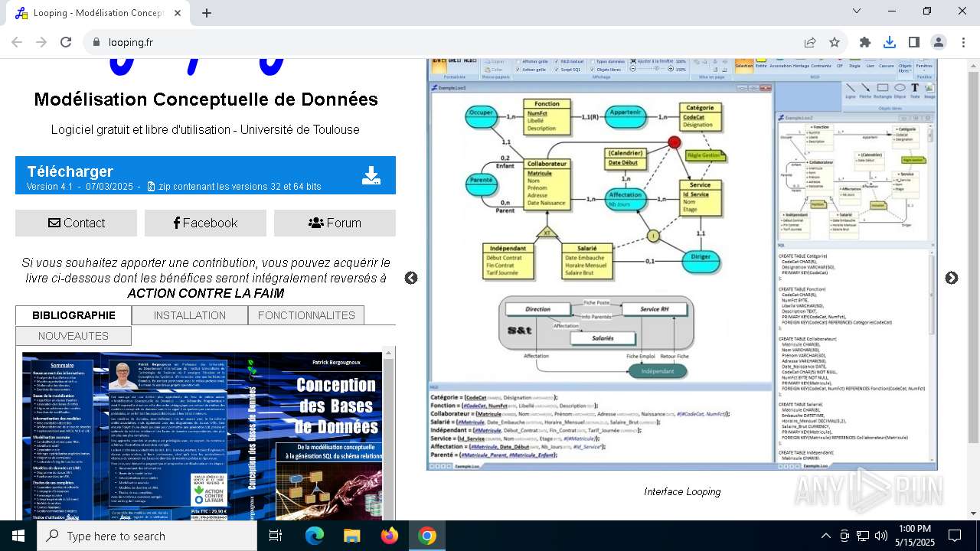980x551 pixels.
Task: Click the browser forward arrow
Action: (41, 43)
